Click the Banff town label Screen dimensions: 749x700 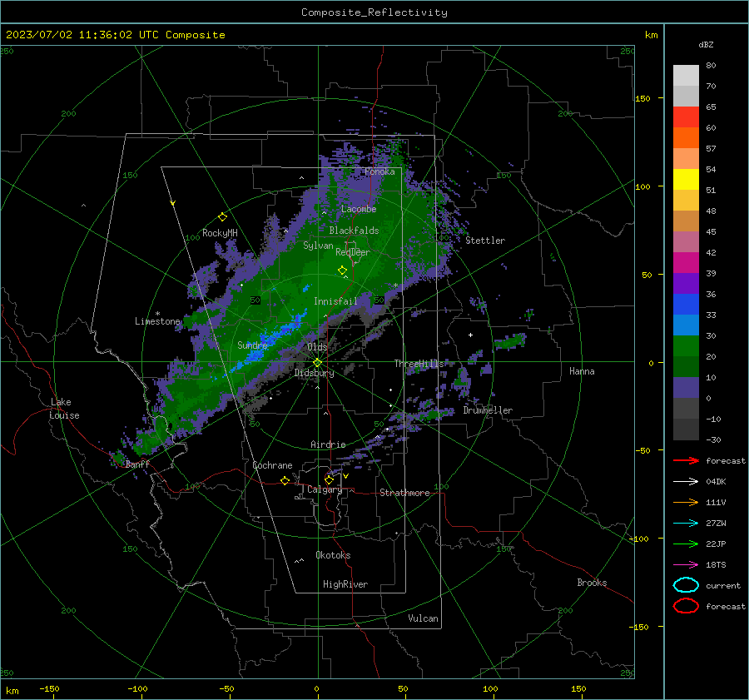(x=137, y=464)
